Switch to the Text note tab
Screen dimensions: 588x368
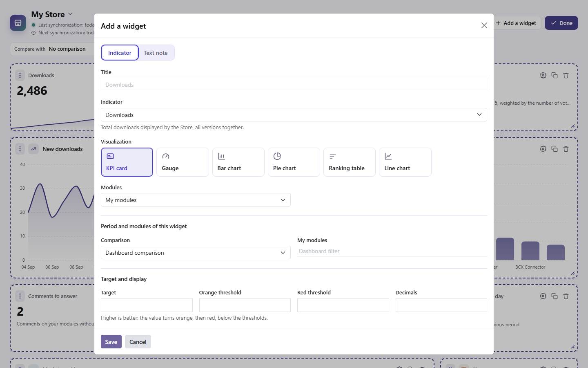coord(156,53)
